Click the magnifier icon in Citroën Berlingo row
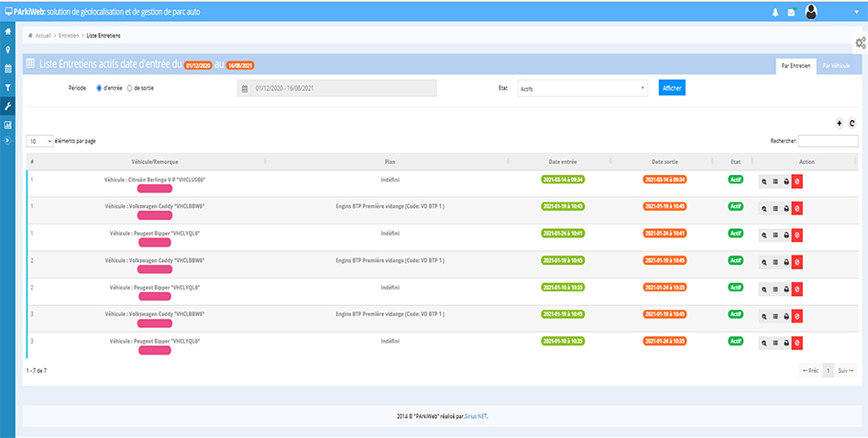The height and width of the screenshot is (438, 868). point(764,183)
